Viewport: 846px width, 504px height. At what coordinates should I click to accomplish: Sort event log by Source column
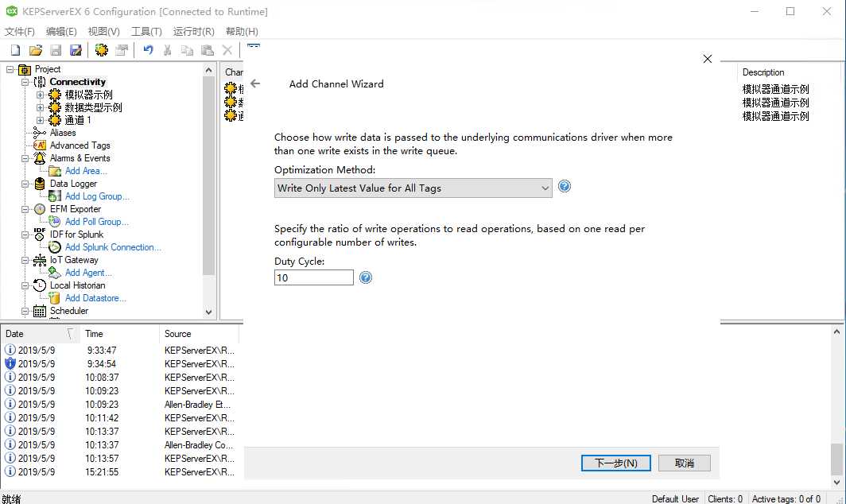(199, 333)
